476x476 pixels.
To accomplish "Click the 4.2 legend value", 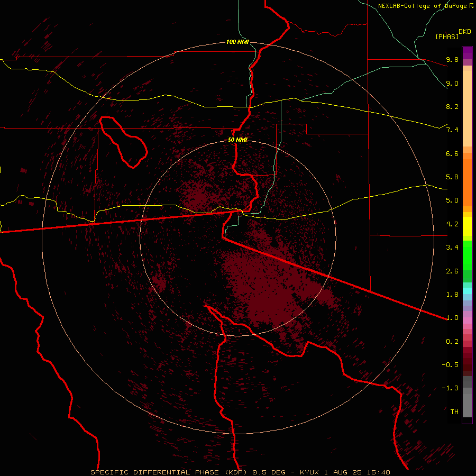I will (x=452, y=224).
